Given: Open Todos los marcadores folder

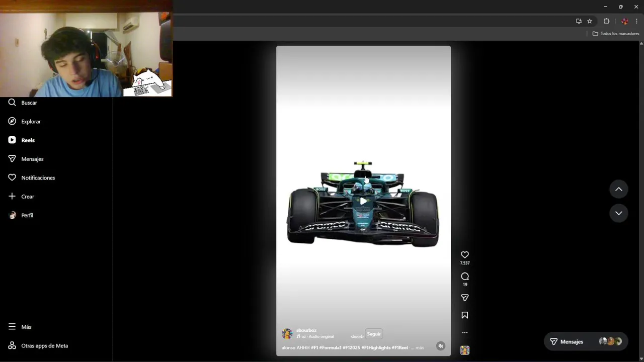Looking at the screenshot, I should click(x=615, y=34).
